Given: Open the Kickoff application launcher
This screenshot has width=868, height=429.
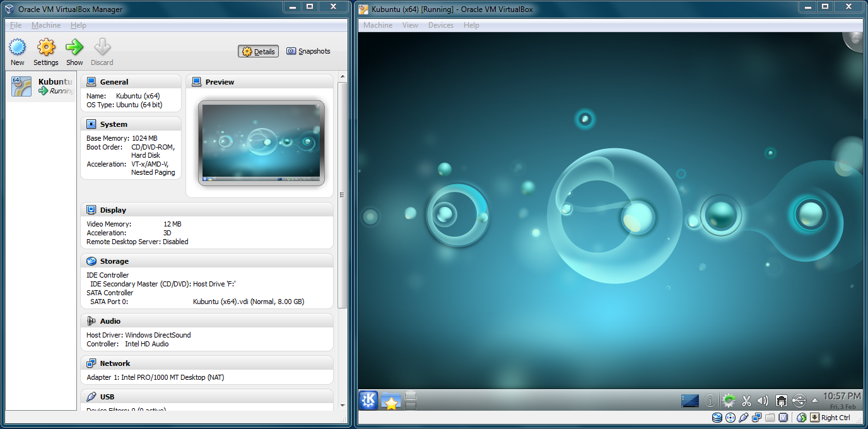Looking at the screenshot, I should [x=368, y=400].
